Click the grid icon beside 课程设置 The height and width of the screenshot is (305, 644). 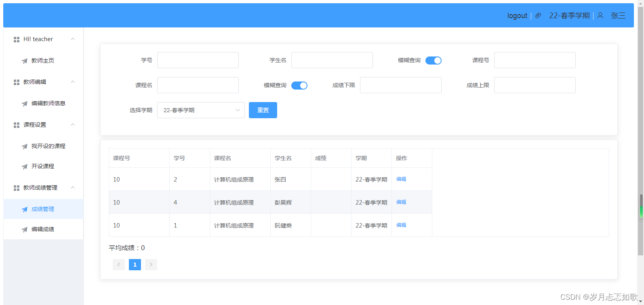(x=17, y=125)
